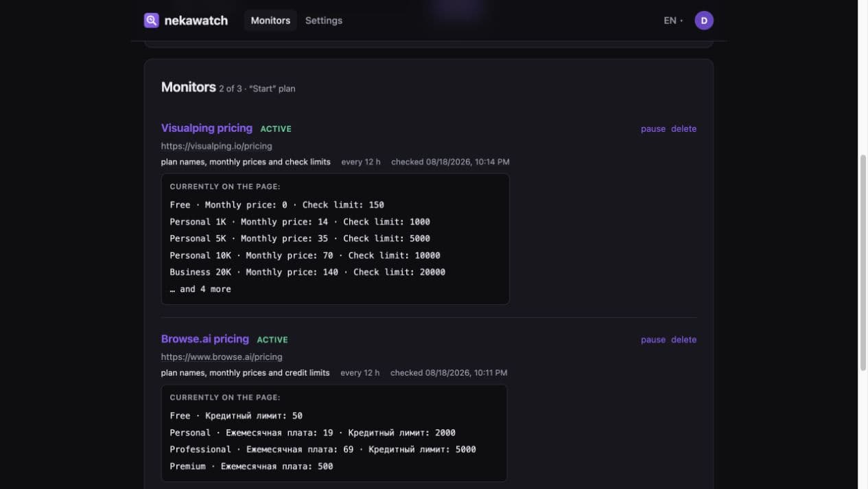Screen dimensions: 868x489
Task: Click the 'Premium · Ежемесячная плата: 500' line
Action: tap(251, 466)
